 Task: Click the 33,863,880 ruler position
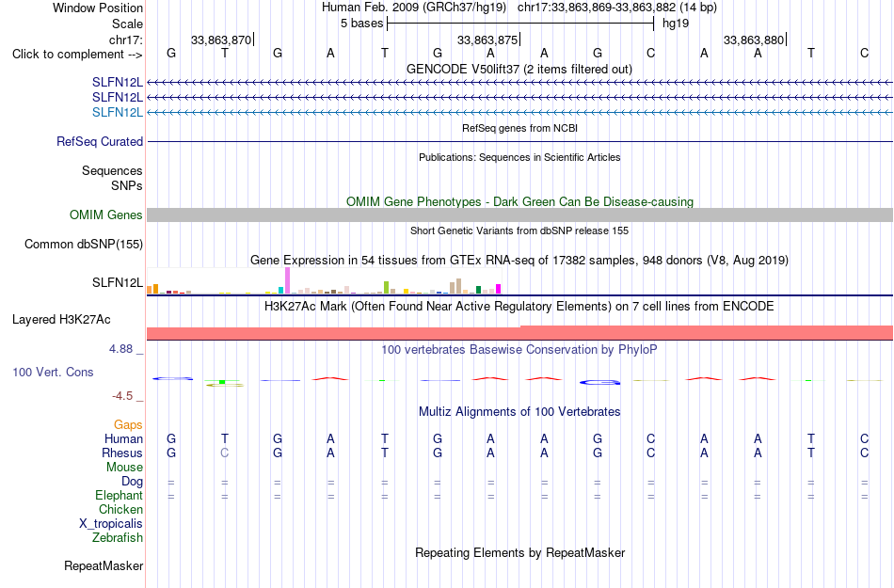point(754,40)
